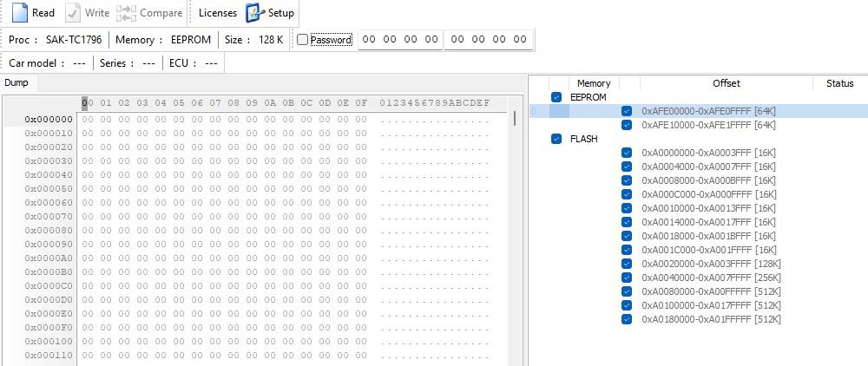868x366 pixels.
Task: Click the Write checkmark icon
Action: coord(74,13)
